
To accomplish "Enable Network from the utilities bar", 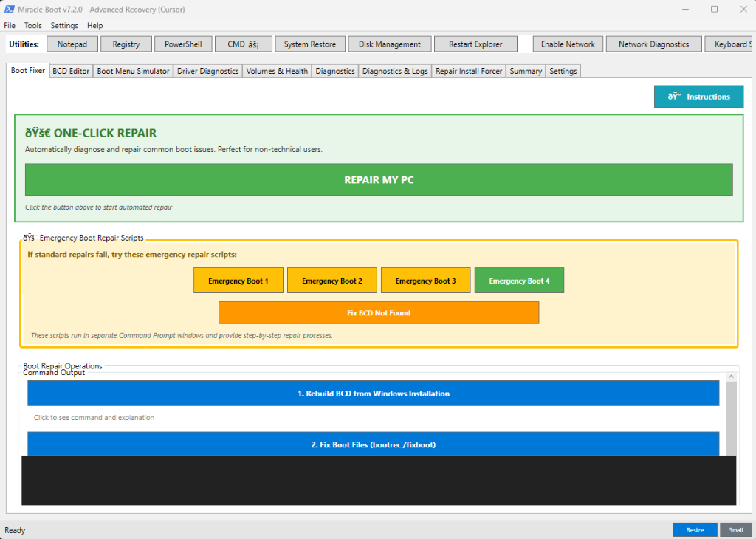I will tap(567, 44).
